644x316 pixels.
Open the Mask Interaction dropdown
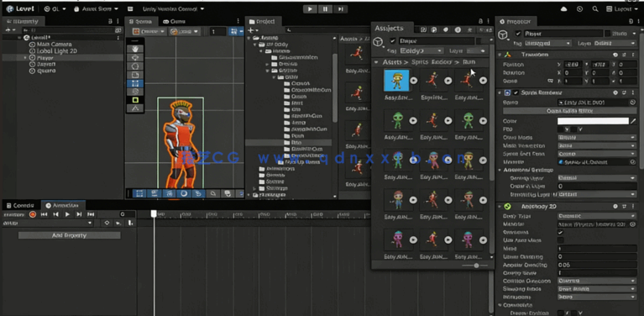point(597,146)
